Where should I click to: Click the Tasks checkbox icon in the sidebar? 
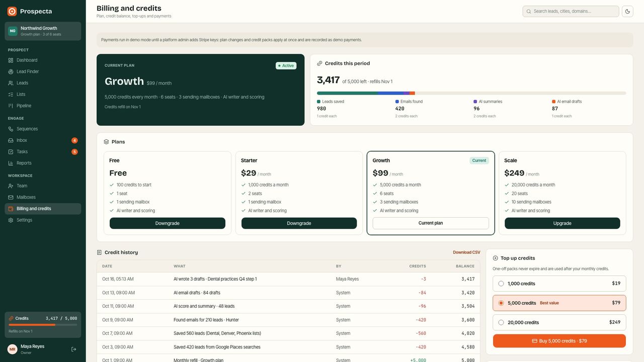click(x=11, y=152)
